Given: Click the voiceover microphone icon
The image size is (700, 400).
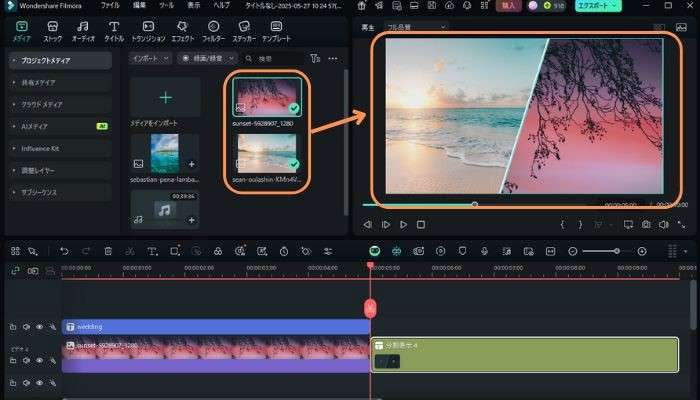Looking at the screenshot, I should 484,251.
